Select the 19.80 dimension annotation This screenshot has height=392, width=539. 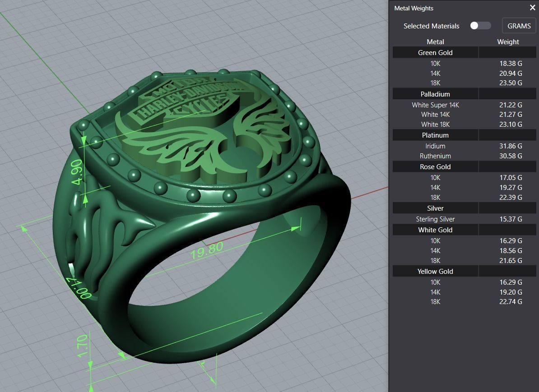(207, 251)
